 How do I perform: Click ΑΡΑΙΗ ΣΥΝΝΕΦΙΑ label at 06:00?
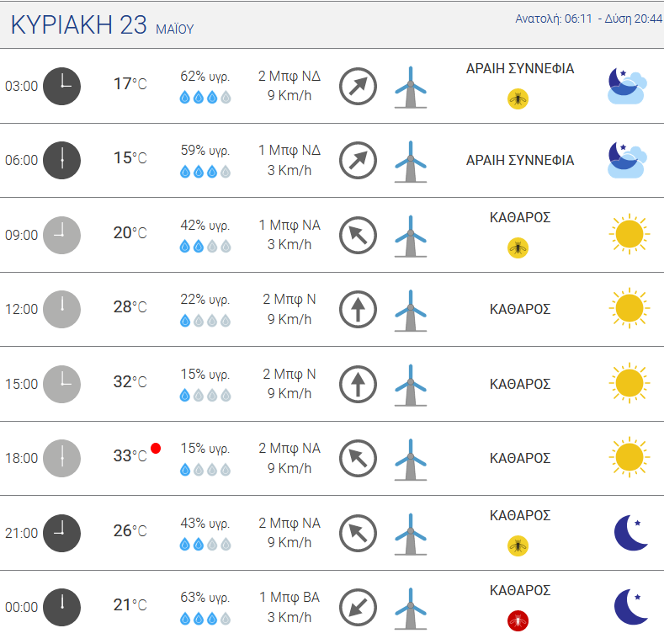[520, 160]
